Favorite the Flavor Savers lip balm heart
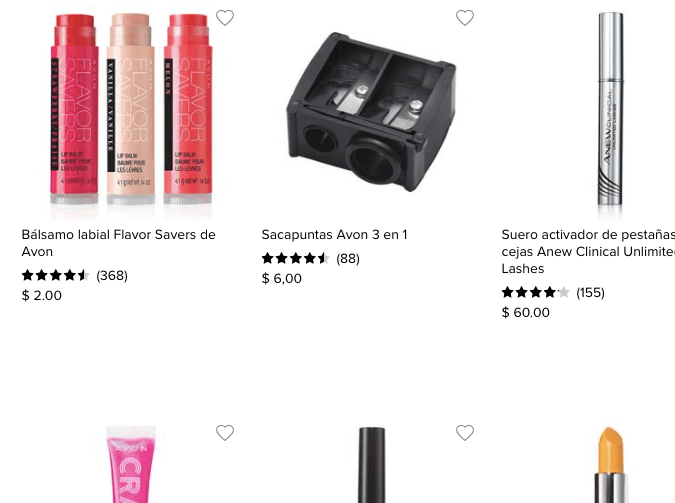This screenshot has height=503, width=675. [225, 18]
